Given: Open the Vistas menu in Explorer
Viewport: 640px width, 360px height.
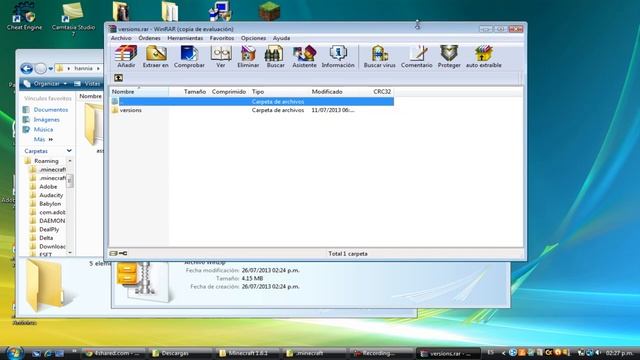Looking at the screenshot, I should pyautogui.click(x=88, y=84).
